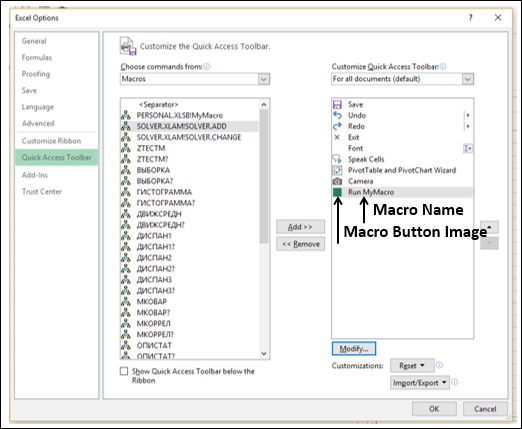
Task: Switch to the Customize Ribbon section
Action: (51, 141)
